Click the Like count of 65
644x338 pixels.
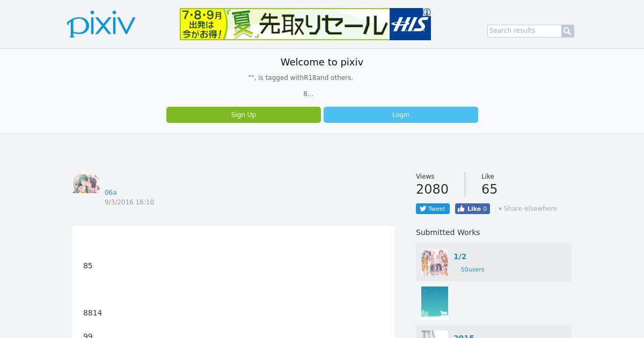click(489, 189)
